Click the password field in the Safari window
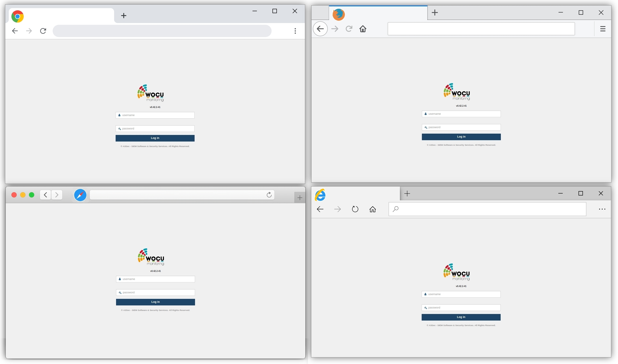This screenshot has width=618, height=364. (x=156, y=293)
